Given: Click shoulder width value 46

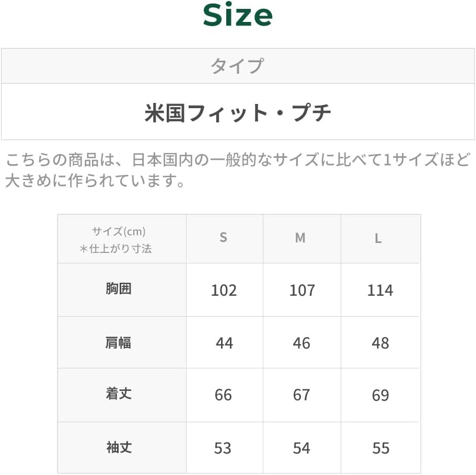Looking at the screenshot, I should (301, 343).
